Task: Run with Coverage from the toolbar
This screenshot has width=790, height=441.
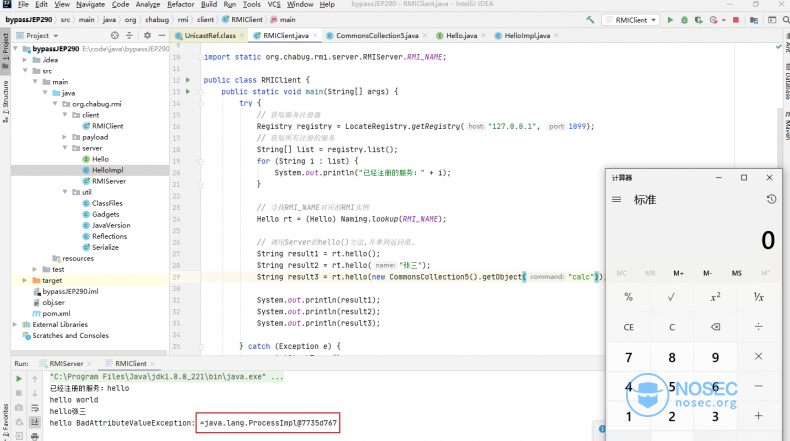Action: [698, 20]
